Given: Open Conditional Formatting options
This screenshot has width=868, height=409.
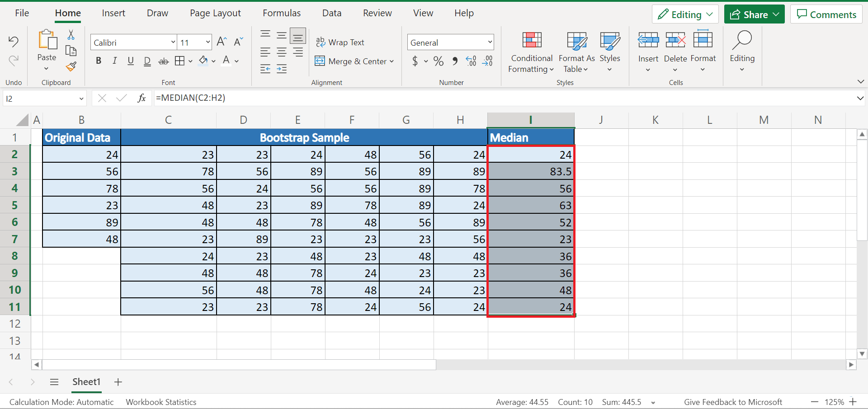Looking at the screenshot, I should pyautogui.click(x=531, y=52).
